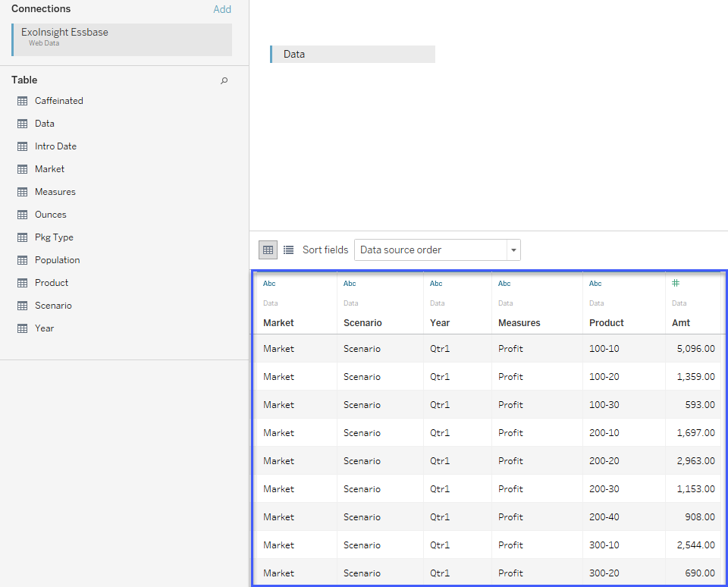Switch to preview data grid view
The width and height of the screenshot is (728, 587).
click(x=268, y=250)
